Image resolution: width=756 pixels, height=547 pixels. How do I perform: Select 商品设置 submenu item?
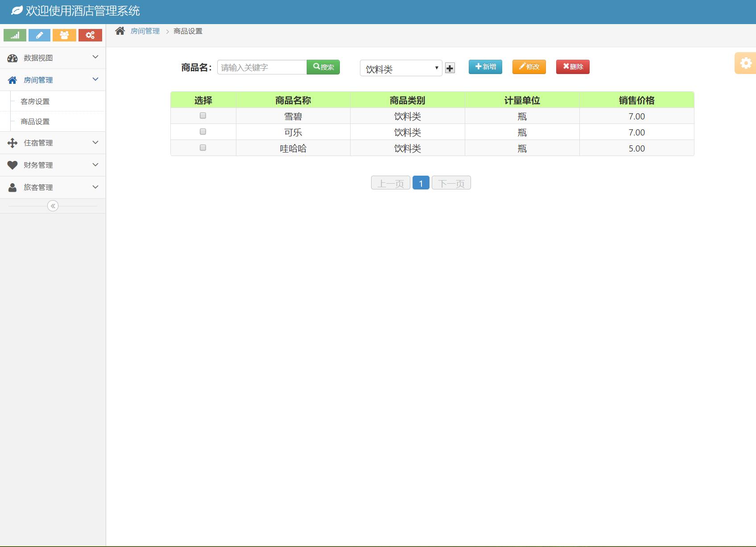(35, 122)
